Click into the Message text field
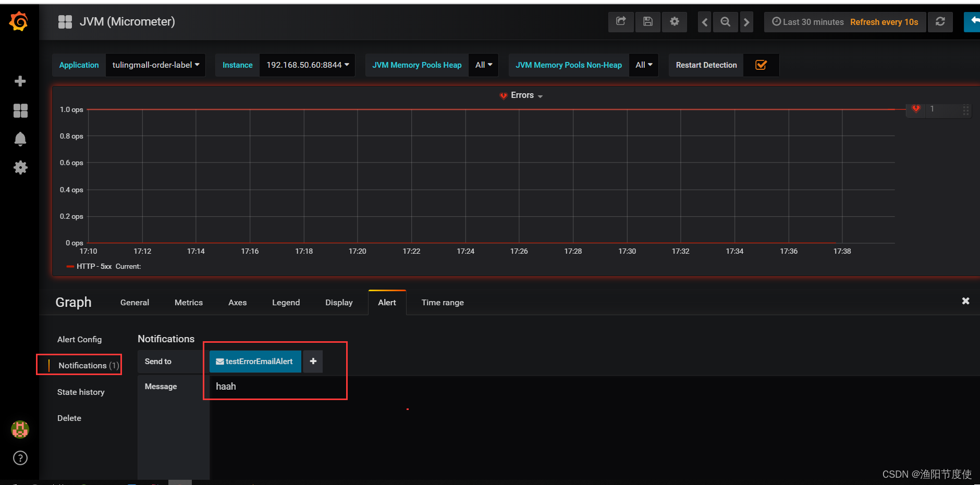The height and width of the screenshot is (485, 980). 594,427
